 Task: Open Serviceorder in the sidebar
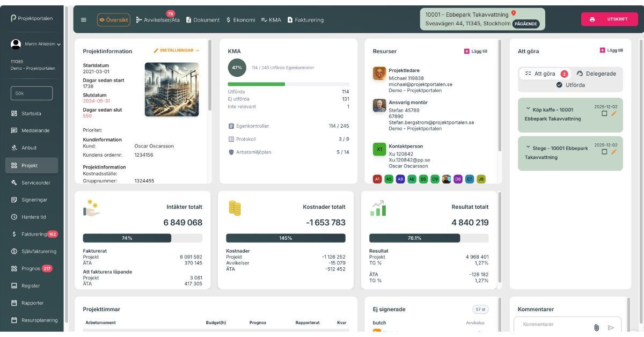coord(35,182)
